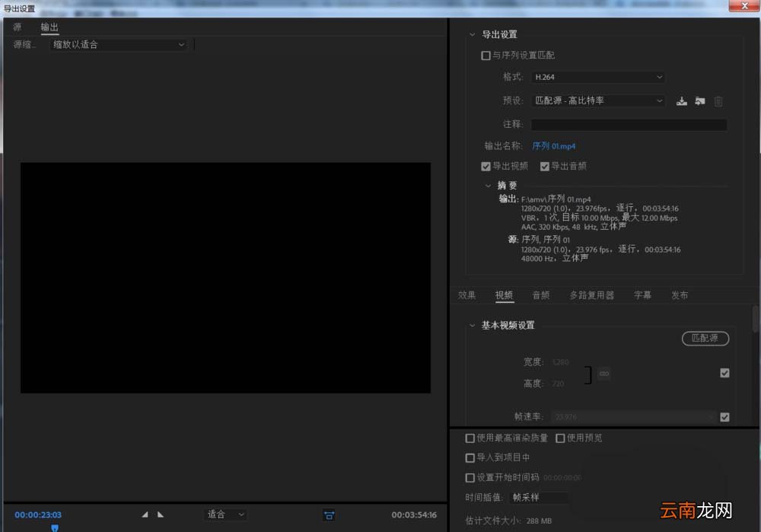Save the current export preset
The width and height of the screenshot is (761, 532).
tap(681, 101)
